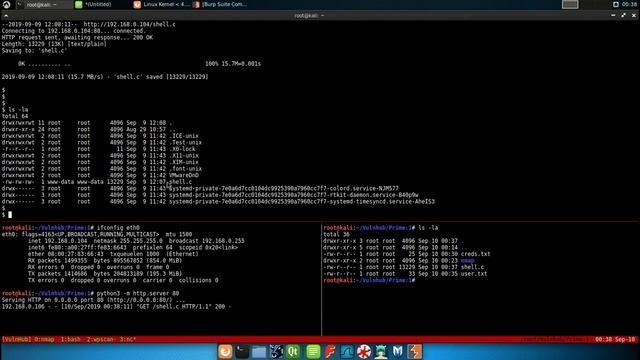Click systemd-private rtkit-daemon.service directory entry
This screenshot has width=640, height=360.
pyautogui.click(x=294, y=195)
